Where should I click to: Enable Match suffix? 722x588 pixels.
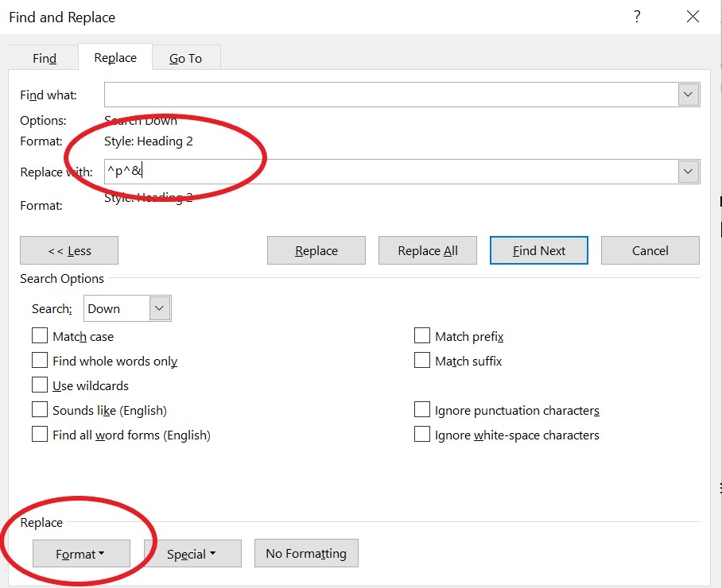tap(421, 360)
